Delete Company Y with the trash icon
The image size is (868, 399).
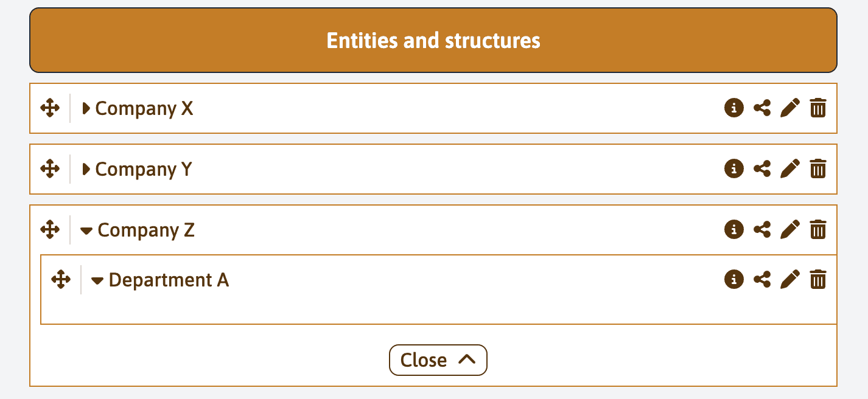(818, 168)
